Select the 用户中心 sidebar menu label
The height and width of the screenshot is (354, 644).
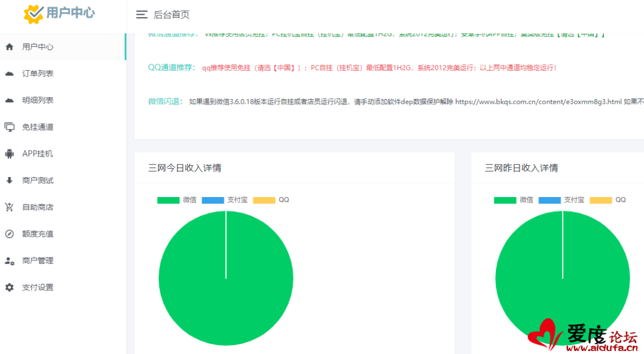click(38, 47)
